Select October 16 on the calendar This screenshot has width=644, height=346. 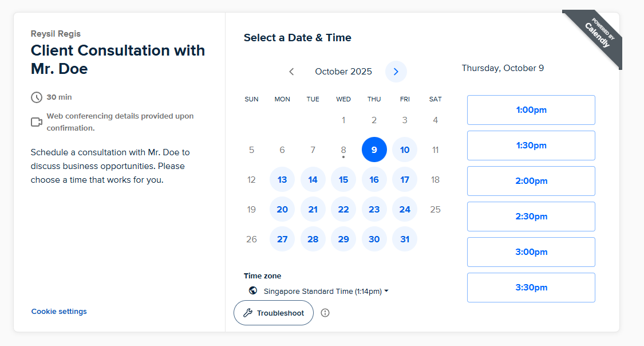point(374,180)
